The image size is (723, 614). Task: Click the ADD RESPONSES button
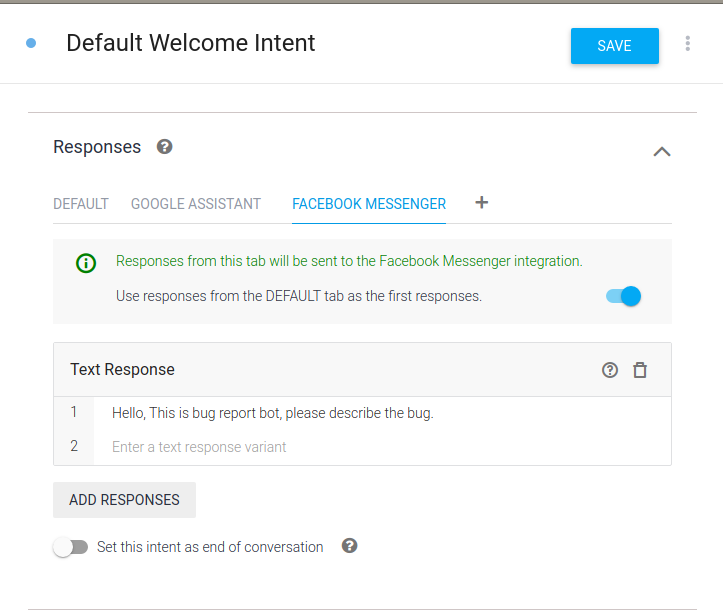[x=124, y=500]
